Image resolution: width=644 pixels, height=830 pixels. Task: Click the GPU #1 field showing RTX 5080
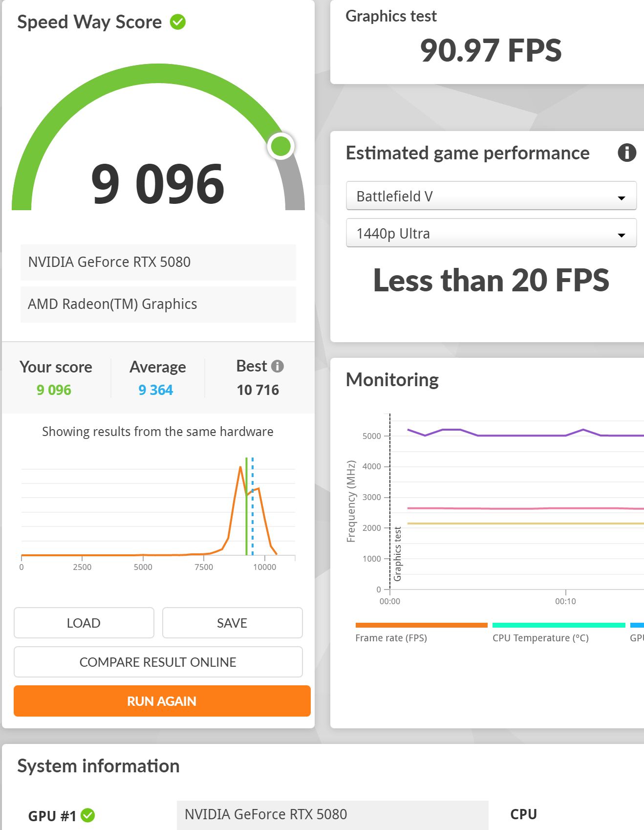click(x=333, y=815)
